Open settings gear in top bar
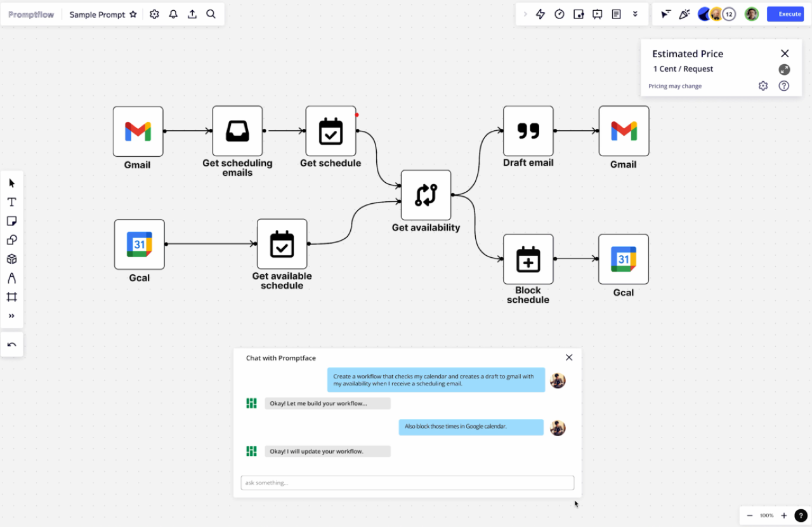The height and width of the screenshot is (527, 812). 154,14
